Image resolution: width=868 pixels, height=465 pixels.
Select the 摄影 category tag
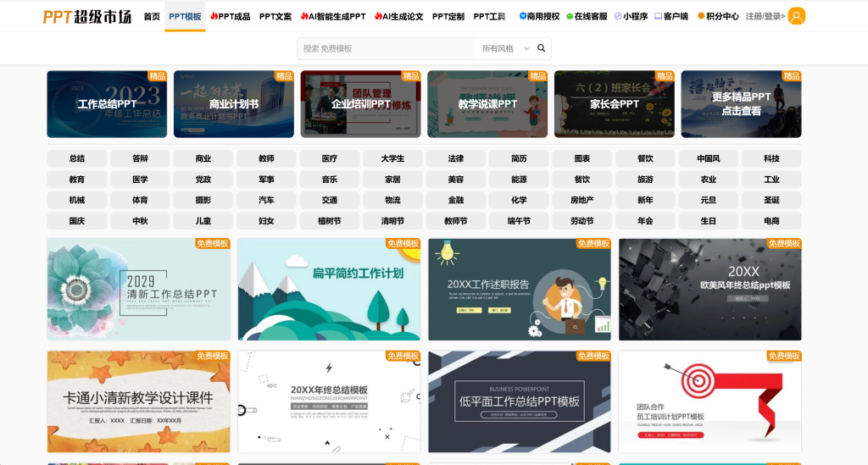203,200
